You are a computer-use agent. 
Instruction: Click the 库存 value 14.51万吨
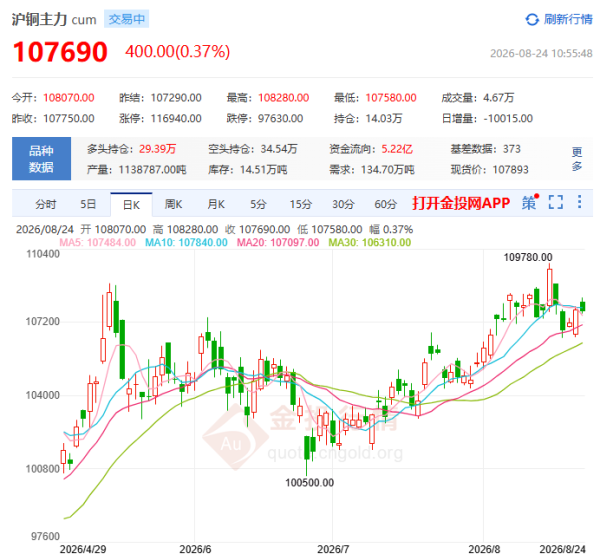click(264, 169)
